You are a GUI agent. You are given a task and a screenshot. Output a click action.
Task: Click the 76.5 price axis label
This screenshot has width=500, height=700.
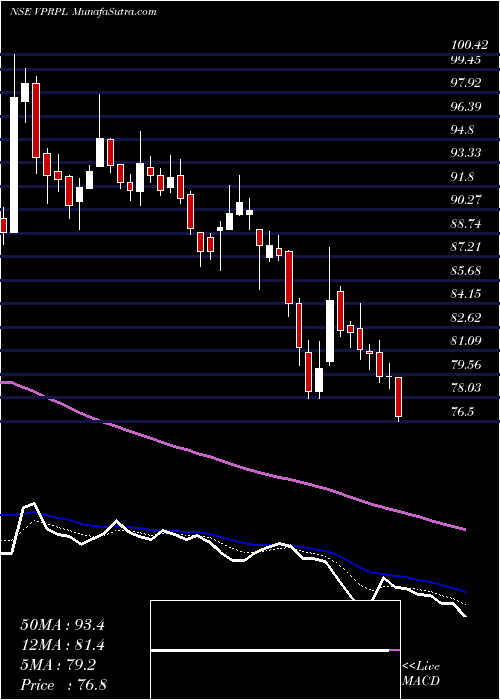point(462,411)
